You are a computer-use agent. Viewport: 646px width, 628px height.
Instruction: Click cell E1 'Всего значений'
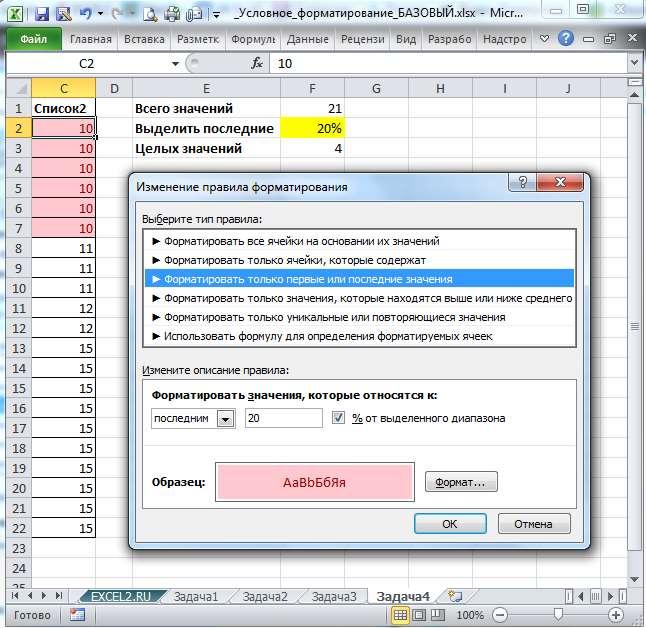[206, 108]
